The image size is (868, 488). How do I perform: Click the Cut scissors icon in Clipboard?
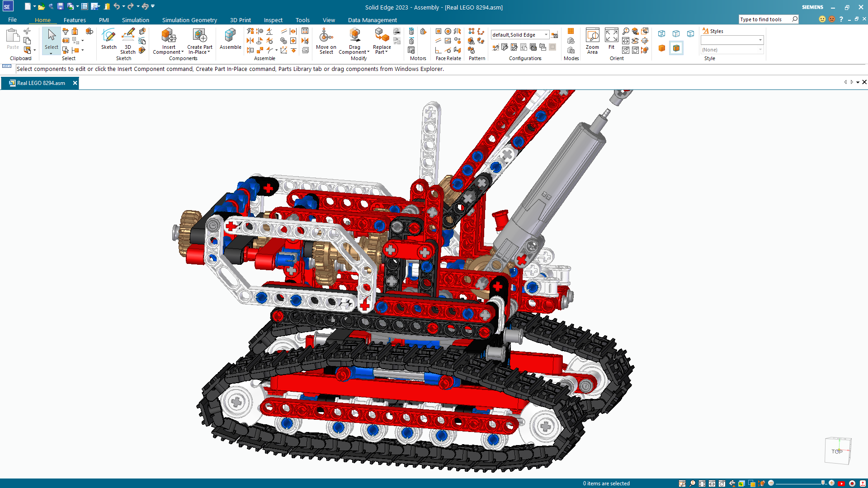tap(27, 31)
